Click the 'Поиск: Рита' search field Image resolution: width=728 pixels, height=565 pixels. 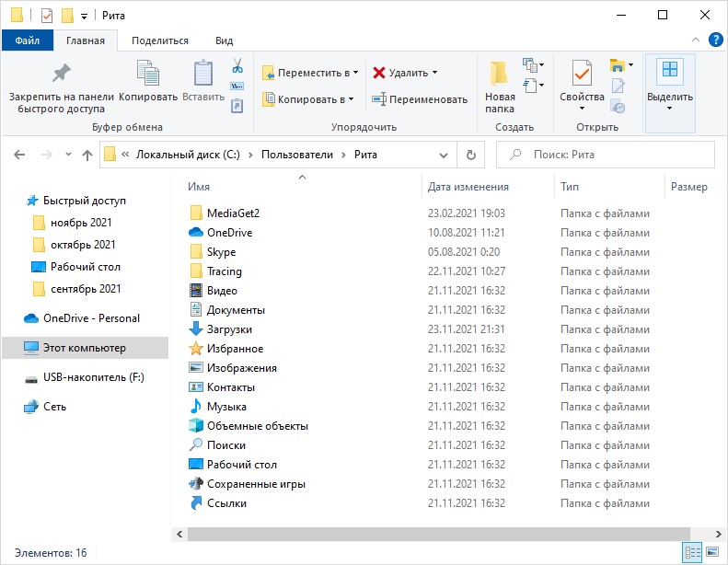pyautogui.click(x=606, y=155)
